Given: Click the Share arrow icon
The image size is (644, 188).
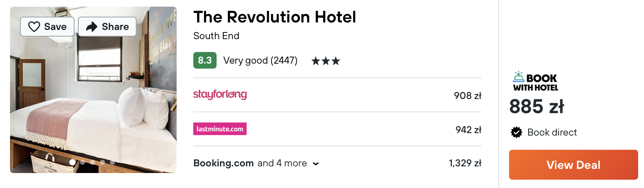Looking at the screenshot, I should pyautogui.click(x=91, y=27).
